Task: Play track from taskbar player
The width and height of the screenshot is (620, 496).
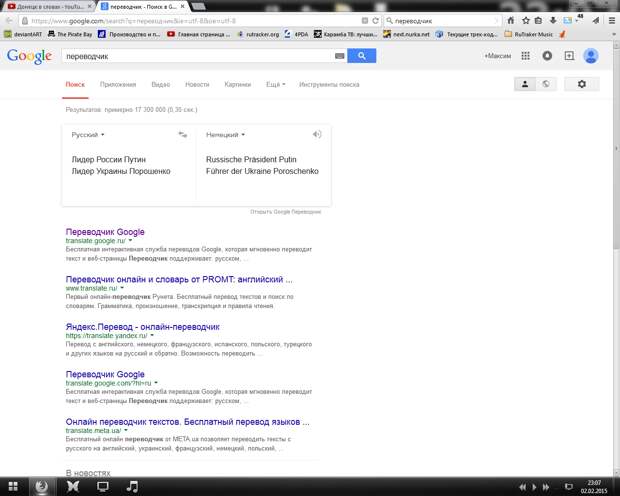Action: (534, 487)
